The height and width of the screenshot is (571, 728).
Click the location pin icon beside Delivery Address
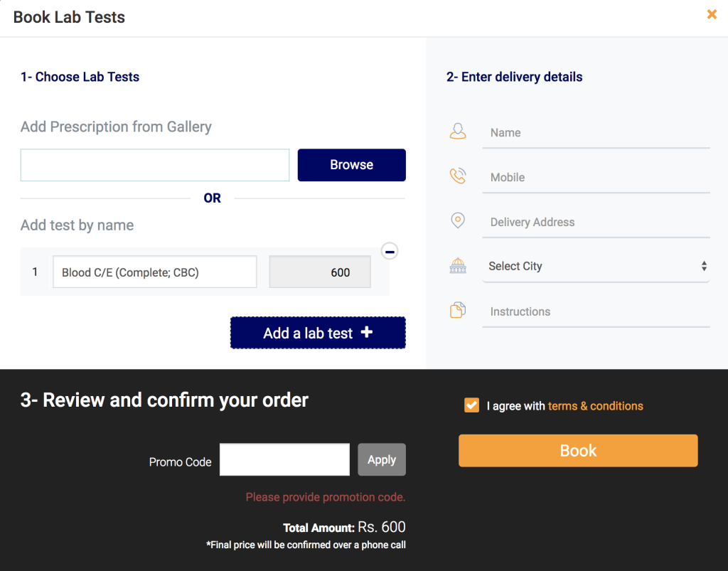click(458, 220)
